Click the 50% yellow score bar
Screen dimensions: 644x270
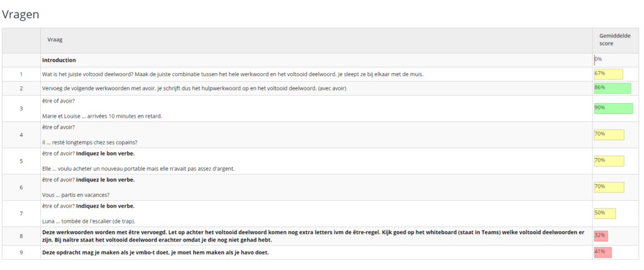click(x=604, y=213)
